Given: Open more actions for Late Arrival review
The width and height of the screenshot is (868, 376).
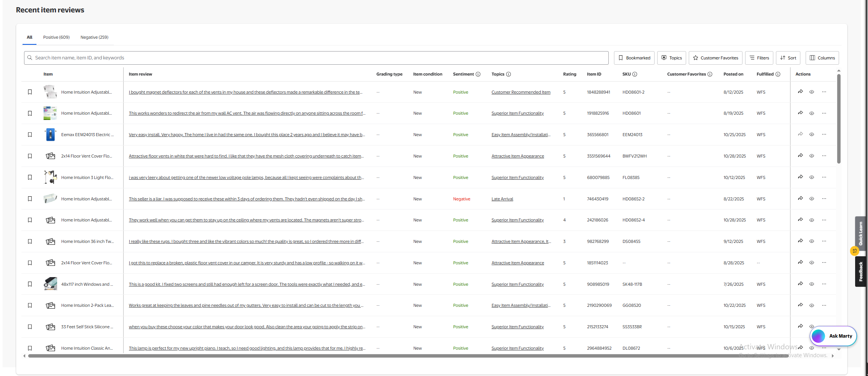Looking at the screenshot, I should [x=824, y=199].
